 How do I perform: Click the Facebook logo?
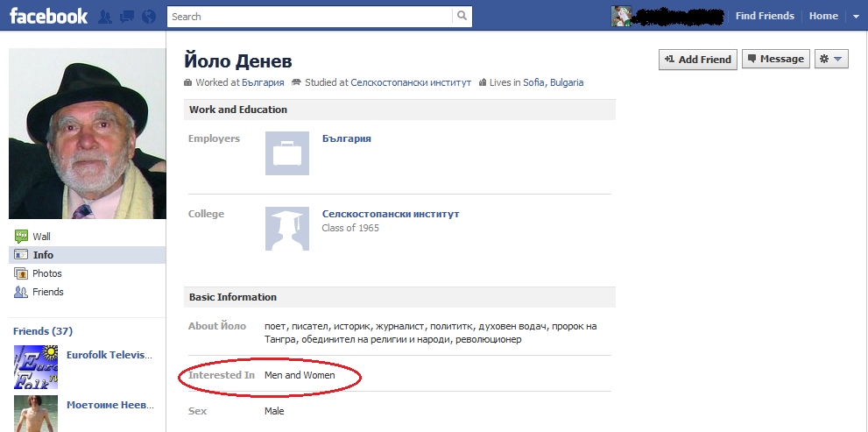[x=49, y=16]
